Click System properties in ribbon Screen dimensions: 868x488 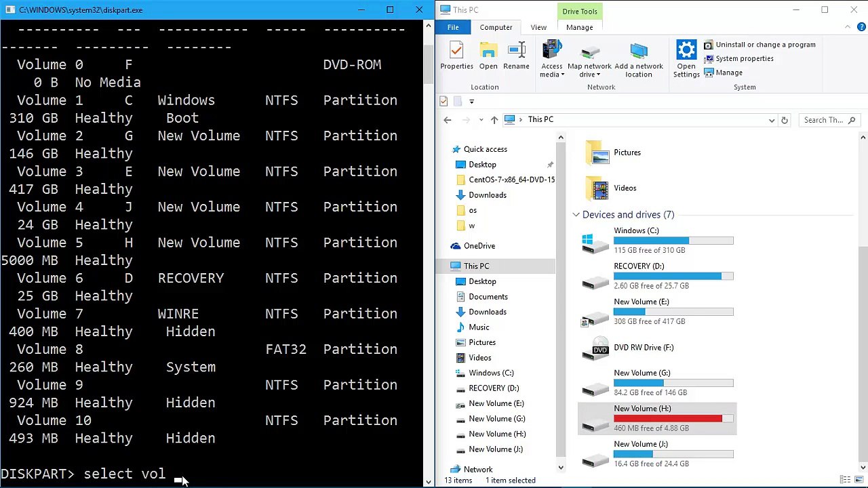pos(738,58)
